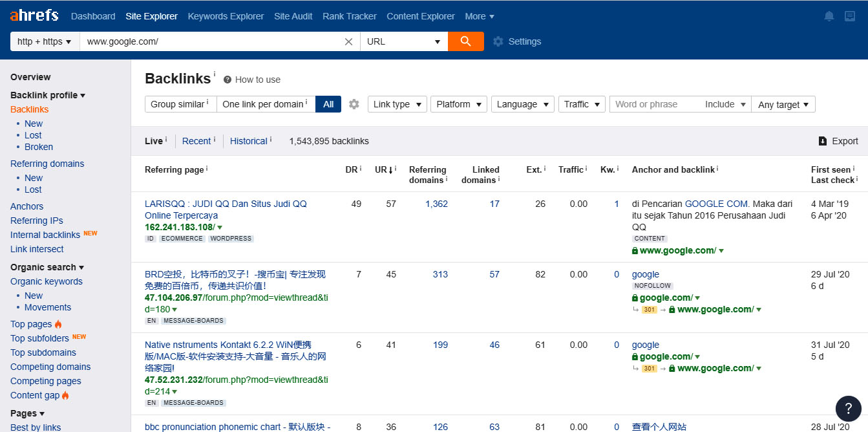This screenshot has width=868, height=432.
Task: Export the backlinks report
Action: 838,140
